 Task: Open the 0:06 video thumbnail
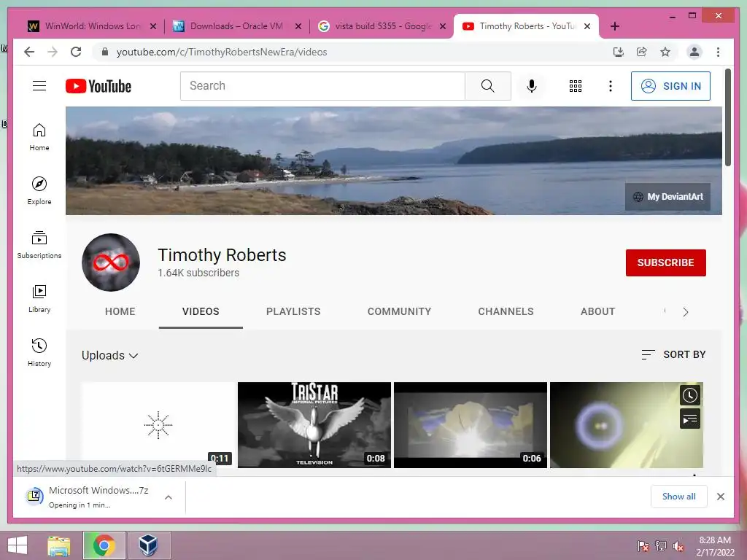[x=471, y=425]
